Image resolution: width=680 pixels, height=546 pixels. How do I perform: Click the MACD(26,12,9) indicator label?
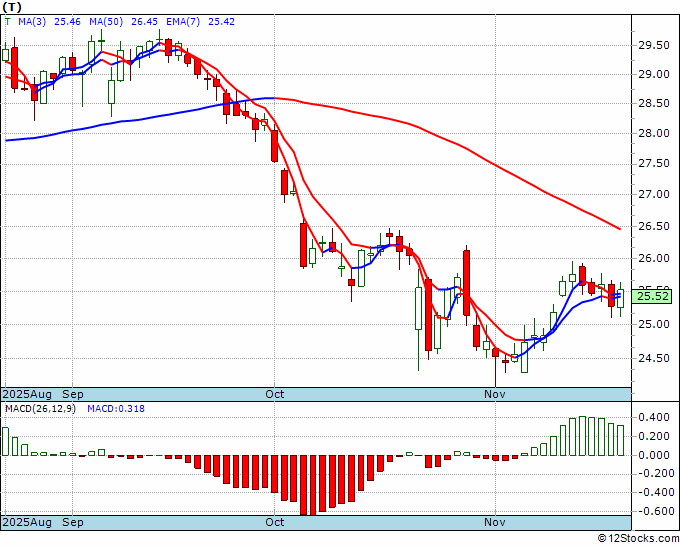[x=40, y=409]
